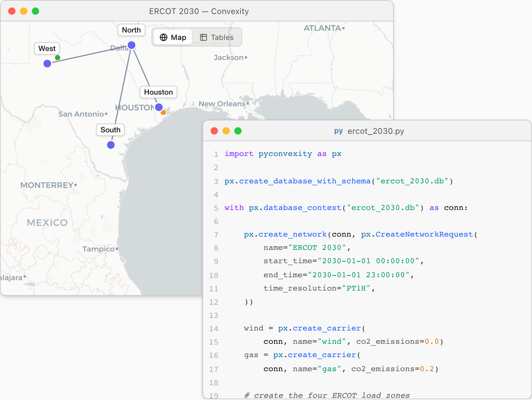Click the MONTERREY city label on map
The width and height of the screenshot is (532, 400).
(47, 185)
